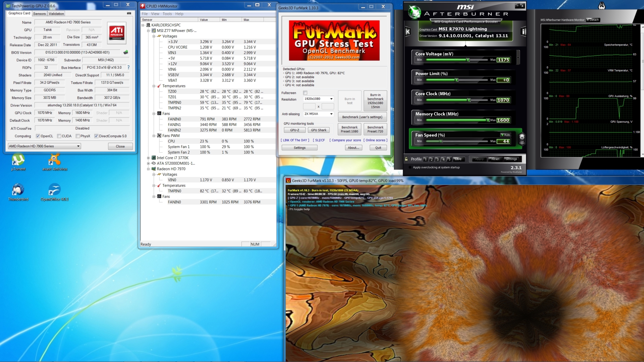Click the CPUID HWMonitor title bar icon
The height and width of the screenshot is (362, 644).
coord(143,6)
